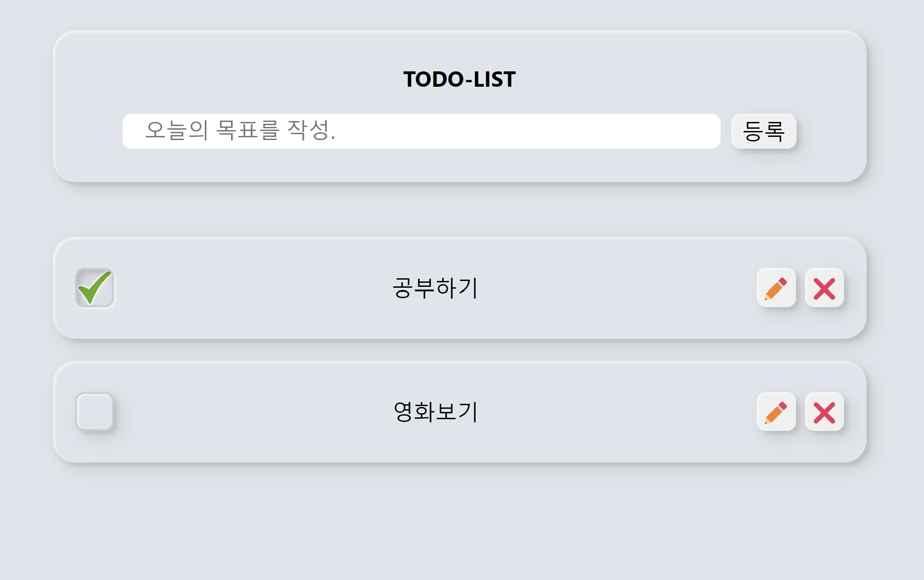Select the 공부하기 task text
This screenshot has width=924, height=580.
coord(435,288)
